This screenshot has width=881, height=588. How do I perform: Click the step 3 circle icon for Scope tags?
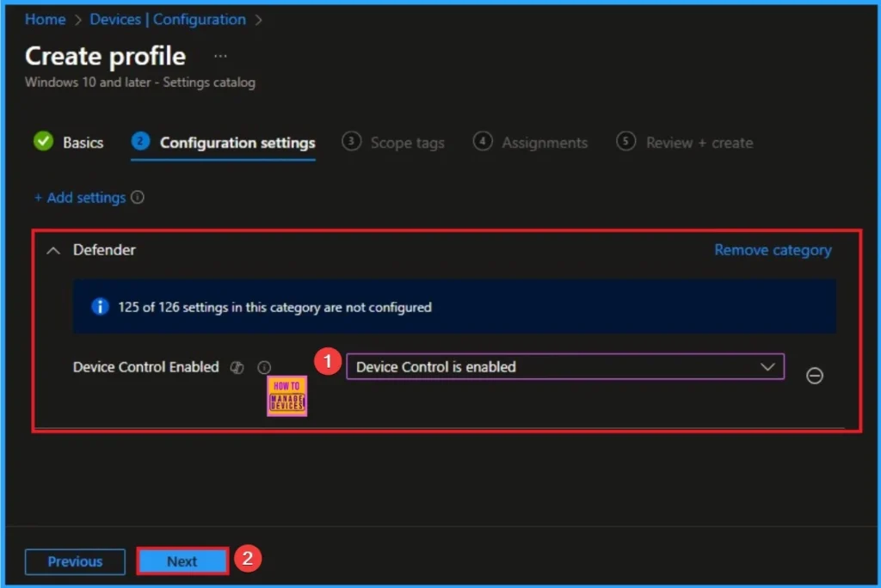pos(351,142)
